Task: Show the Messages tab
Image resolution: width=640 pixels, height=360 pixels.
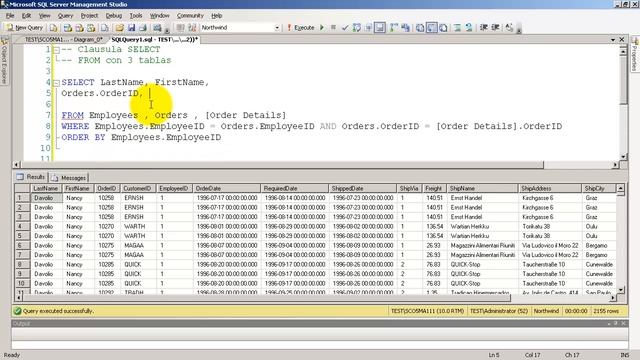Action: pyautogui.click(x=69, y=178)
